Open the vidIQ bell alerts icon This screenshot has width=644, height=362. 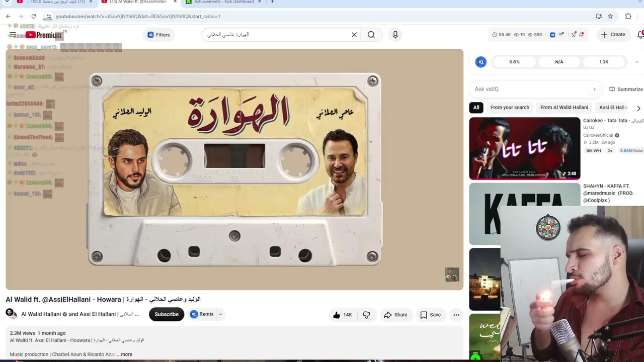[x=582, y=35]
